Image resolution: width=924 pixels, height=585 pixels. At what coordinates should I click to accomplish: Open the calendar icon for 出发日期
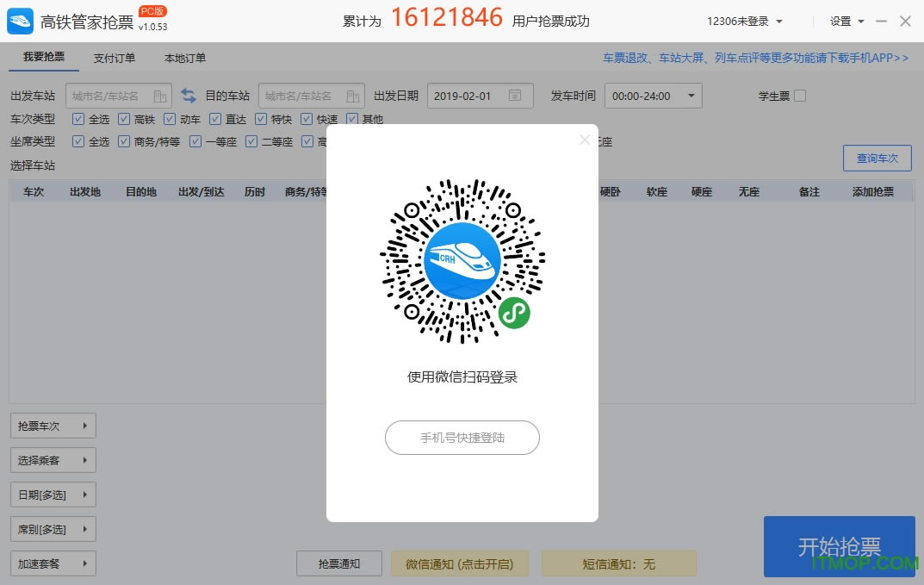pos(515,96)
